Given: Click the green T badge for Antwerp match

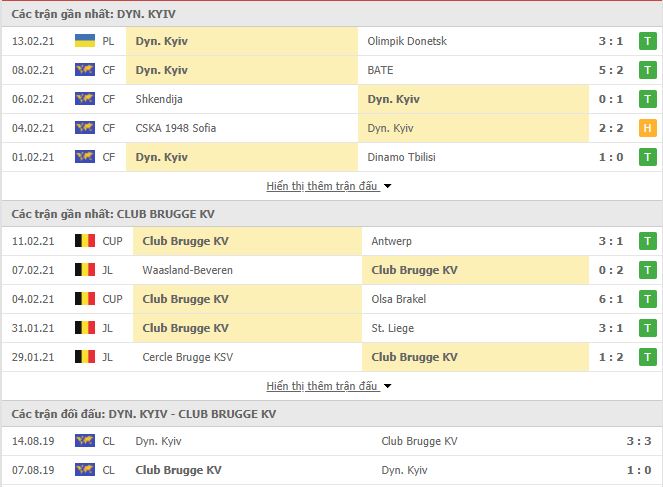Looking at the screenshot, I should (647, 241).
